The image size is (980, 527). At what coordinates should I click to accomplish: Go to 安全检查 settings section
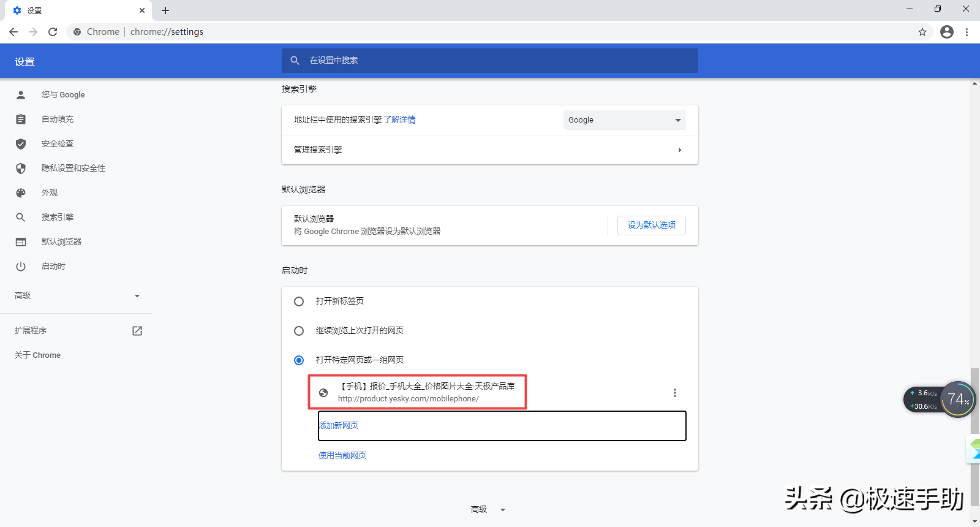pyautogui.click(x=58, y=143)
